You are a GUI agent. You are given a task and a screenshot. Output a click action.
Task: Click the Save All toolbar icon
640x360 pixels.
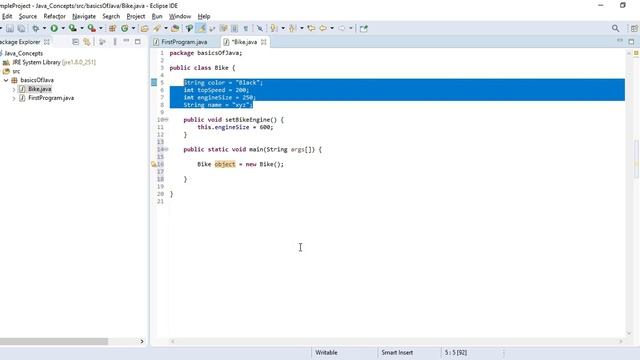coord(21,28)
